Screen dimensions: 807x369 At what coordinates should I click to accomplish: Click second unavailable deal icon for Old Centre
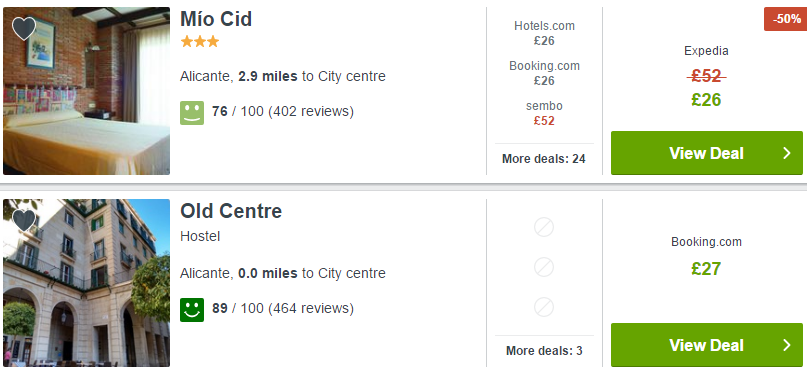click(x=543, y=267)
